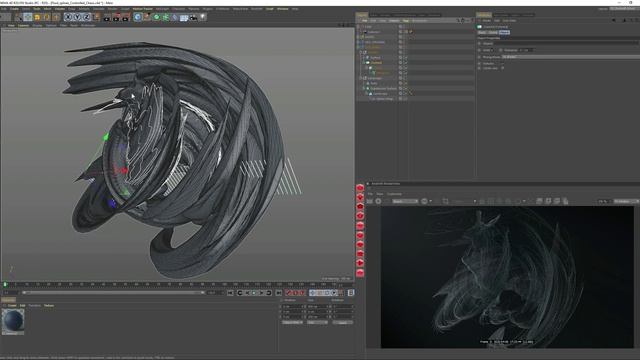Open the render settings icon
This screenshot has width=640, height=360.
pos(126,17)
